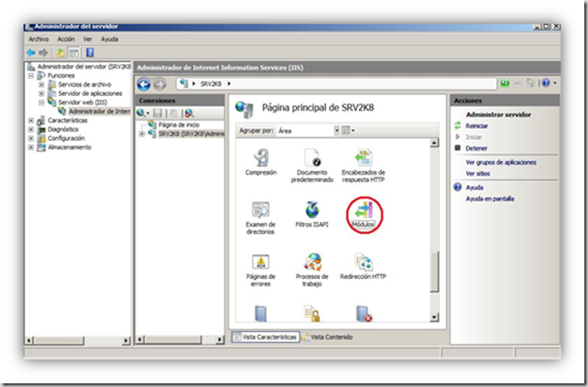Click Reiniciar in Acciones panel

pyautogui.click(x=476, y=126)
